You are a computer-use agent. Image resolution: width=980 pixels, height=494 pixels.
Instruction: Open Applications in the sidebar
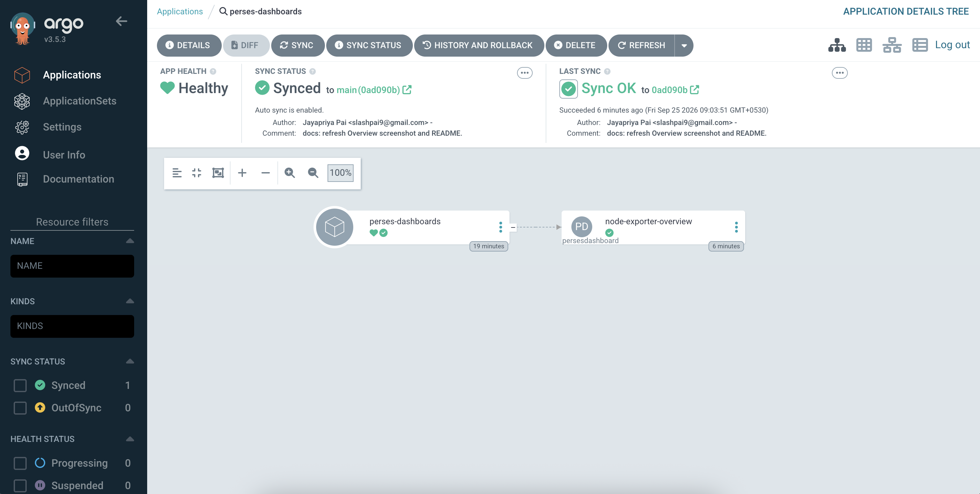click(x=72, y=75)
